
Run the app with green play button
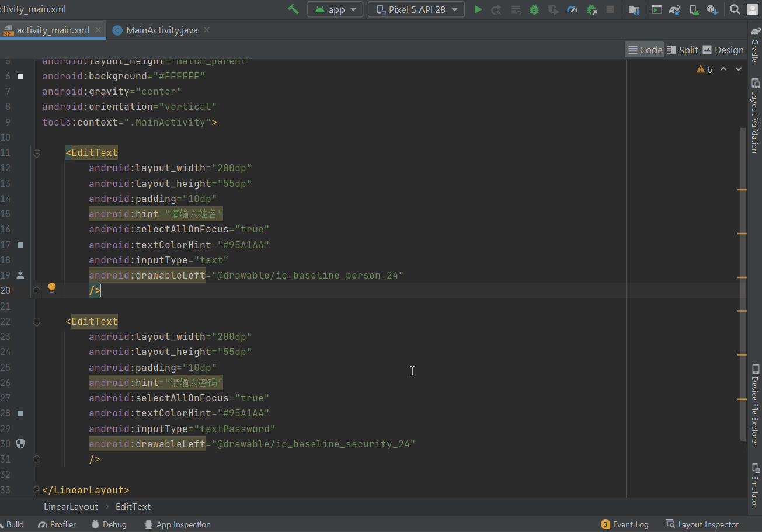point(478,9)
